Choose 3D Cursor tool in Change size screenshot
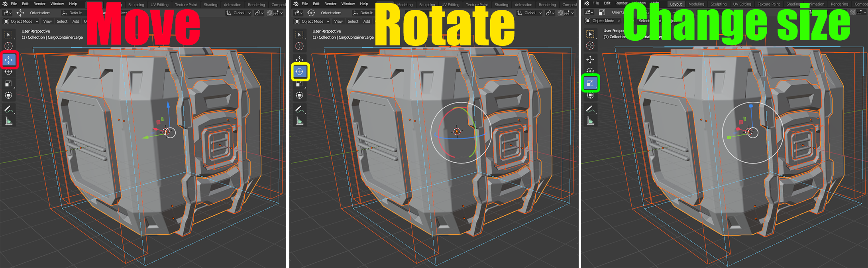 [x=591, y=46]
